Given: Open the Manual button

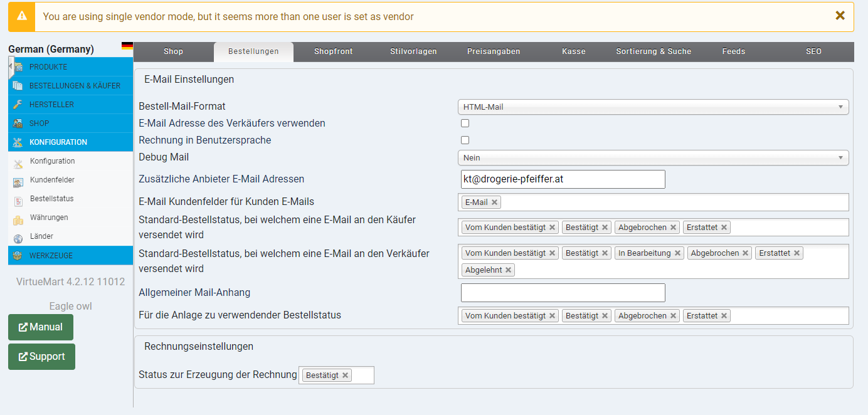Looking at the screenshot, I should 41,327.
